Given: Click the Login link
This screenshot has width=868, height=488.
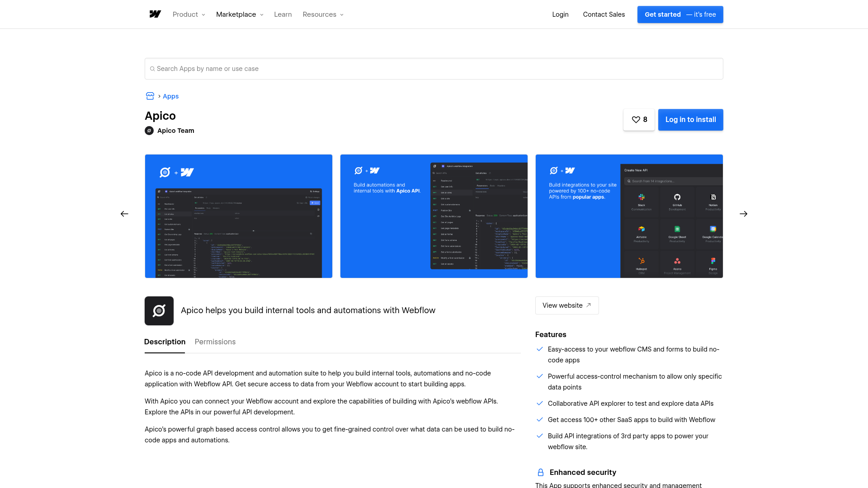Looking at the screenshot, I should pyautogui.click(x=561, y=14).
